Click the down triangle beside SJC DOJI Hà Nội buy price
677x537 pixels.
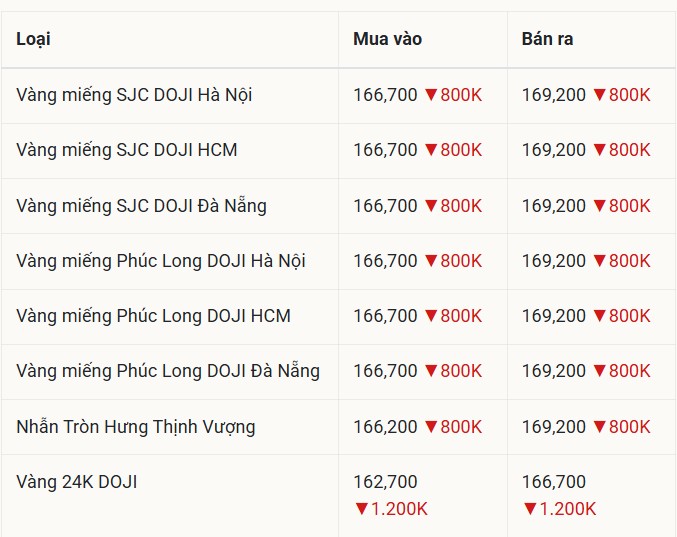[x=431, y=95]
